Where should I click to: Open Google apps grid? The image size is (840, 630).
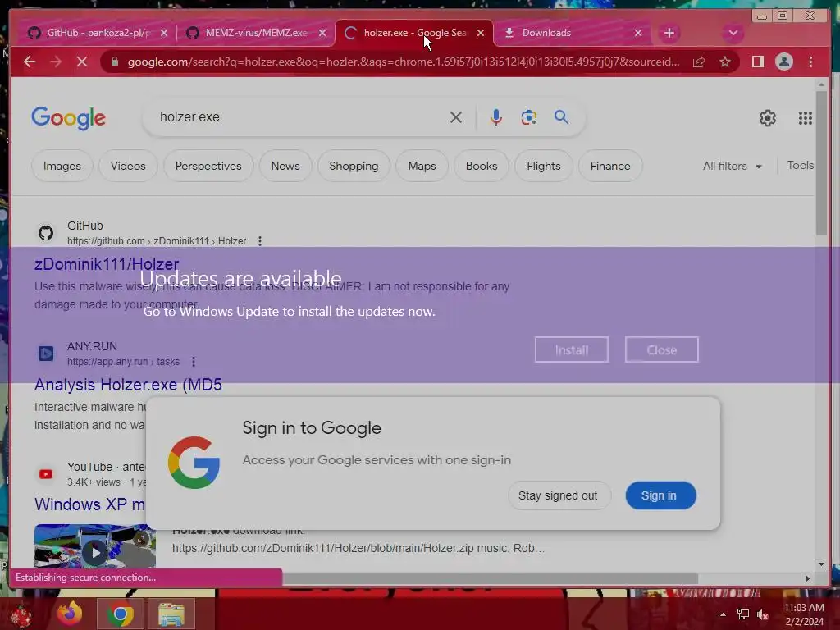pyautogui.click(x=806, y=118)
